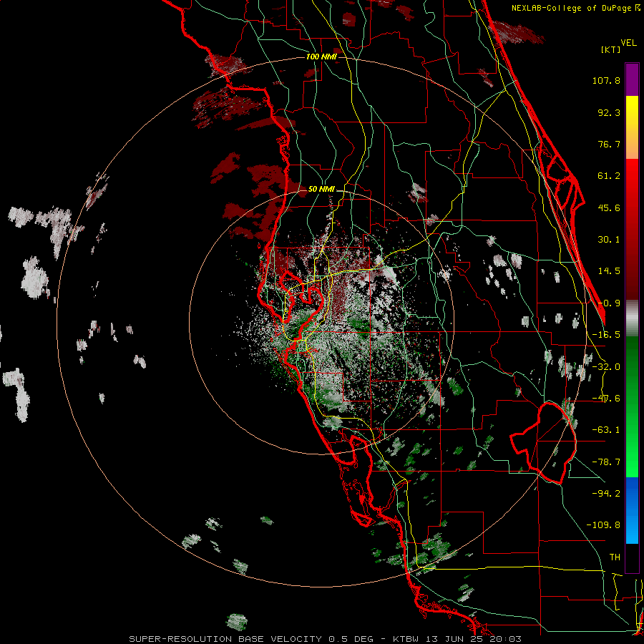Click the -63.1 velocity scale value
Viewport: 644px width, 644px height.
[606, 430]
